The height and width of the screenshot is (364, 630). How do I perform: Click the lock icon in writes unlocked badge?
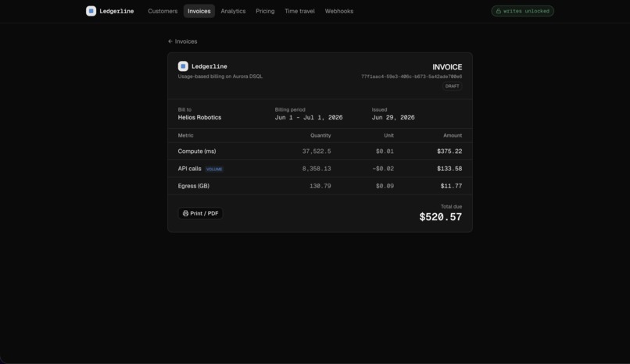click(x=498, y=11)
